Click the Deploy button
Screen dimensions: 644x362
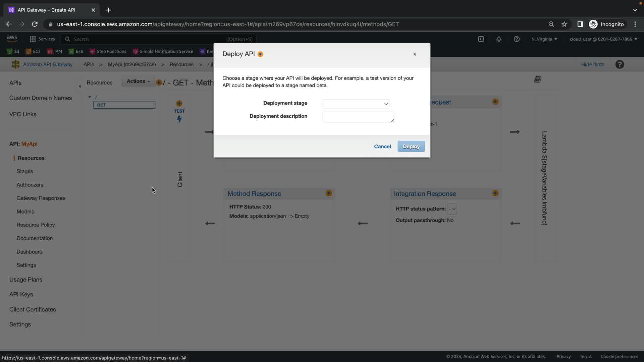(411, 146)
